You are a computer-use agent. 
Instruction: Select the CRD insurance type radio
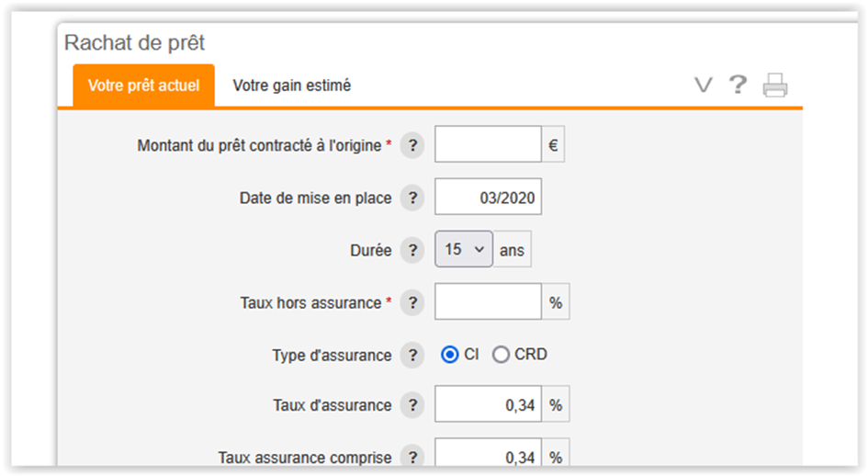pyautogui.click(x=501, y=355)
